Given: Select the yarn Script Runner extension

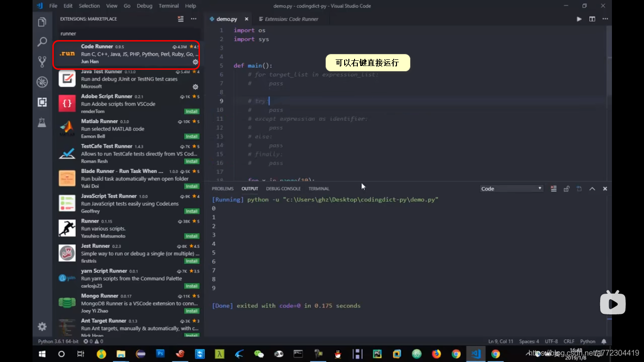Looking at the screenshot, I should (x=128, y=279).
